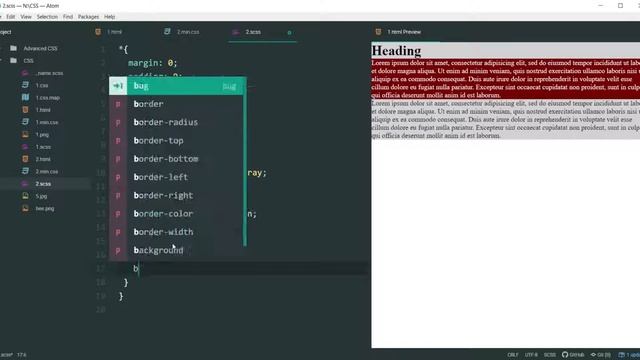Image resolution: width=640 pixels, height=360 pixels.
Task: Choose border from autocomplete list
Action: (x=177, y=104)
